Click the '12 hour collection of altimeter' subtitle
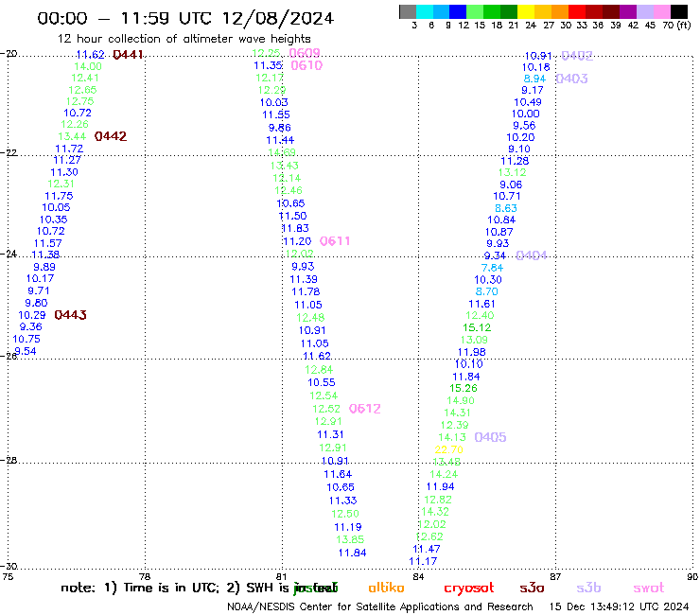Screen dimensions: 700x615 184,39
